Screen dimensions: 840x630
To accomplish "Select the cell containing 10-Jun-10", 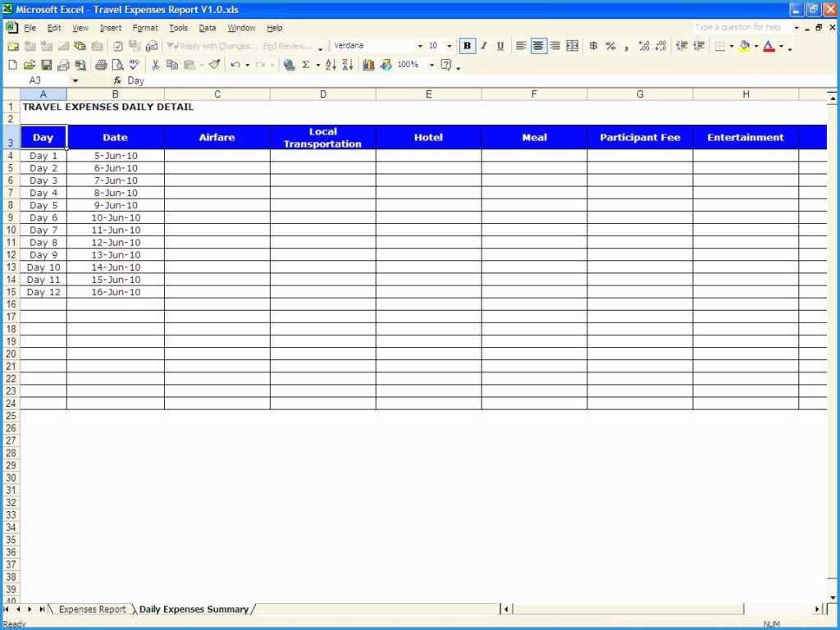I will tap(116, 217).
